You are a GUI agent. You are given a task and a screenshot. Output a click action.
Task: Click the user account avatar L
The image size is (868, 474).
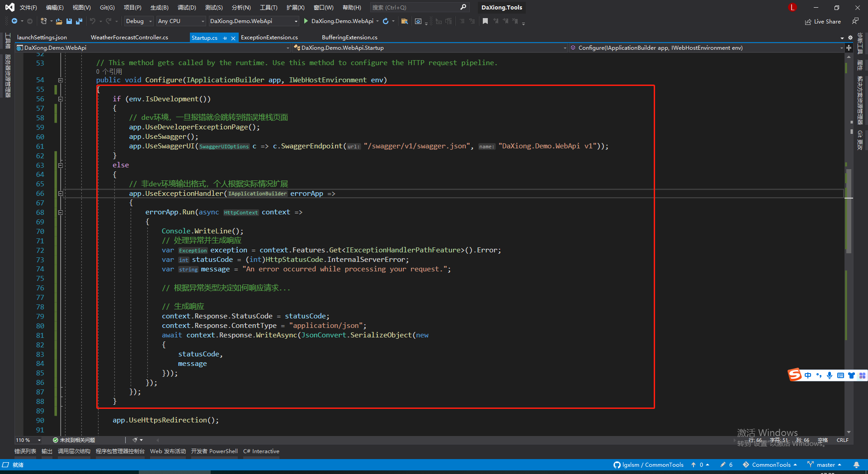pos(792,7)
